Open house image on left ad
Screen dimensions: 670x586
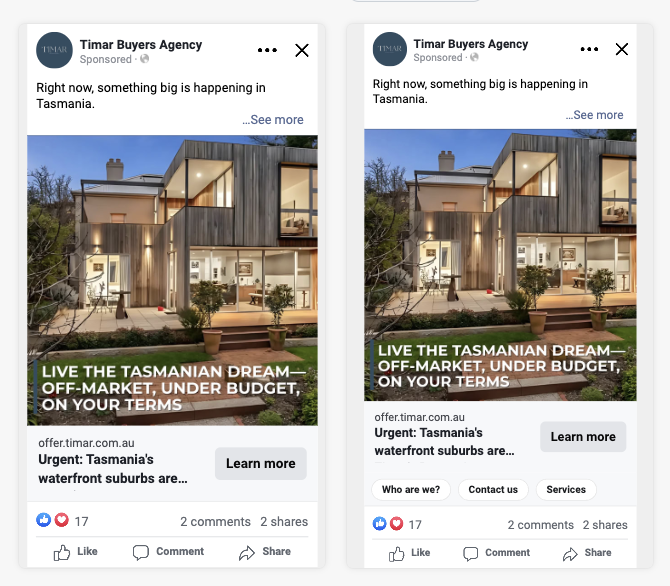pyautogui.click(x=172, y=280)
